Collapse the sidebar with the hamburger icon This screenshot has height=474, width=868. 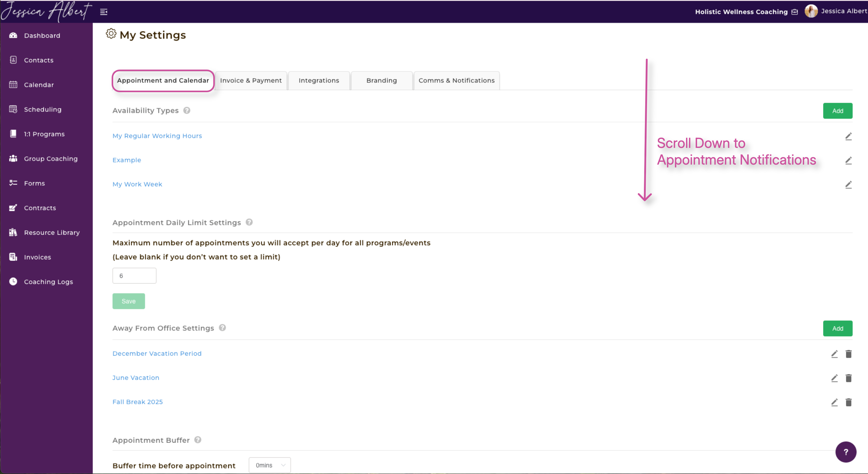(x=104, y=12)
